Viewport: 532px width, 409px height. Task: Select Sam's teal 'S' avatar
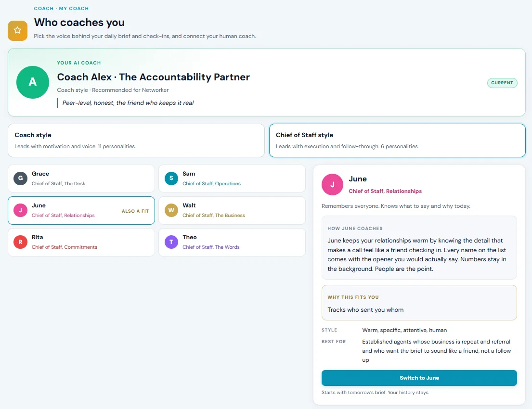171,179
